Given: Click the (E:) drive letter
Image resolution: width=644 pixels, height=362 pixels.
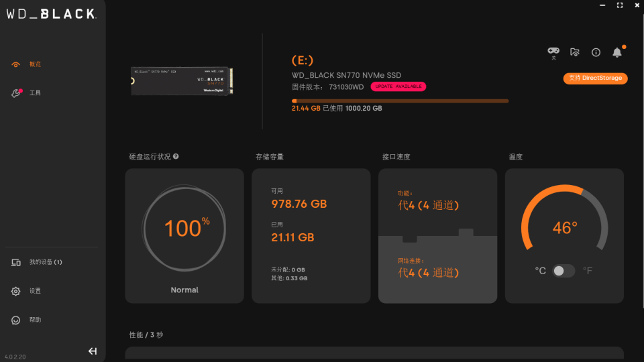Looking at the screenshot, I should pos(303,60).
